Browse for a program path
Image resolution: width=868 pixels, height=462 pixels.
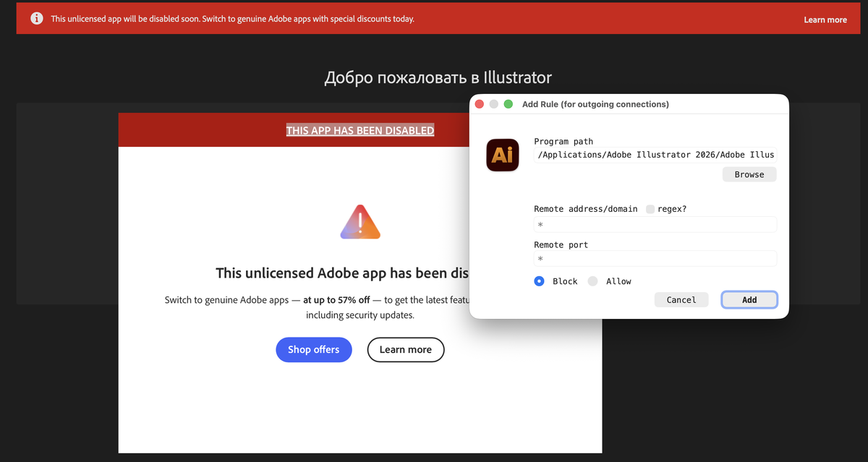749,174
